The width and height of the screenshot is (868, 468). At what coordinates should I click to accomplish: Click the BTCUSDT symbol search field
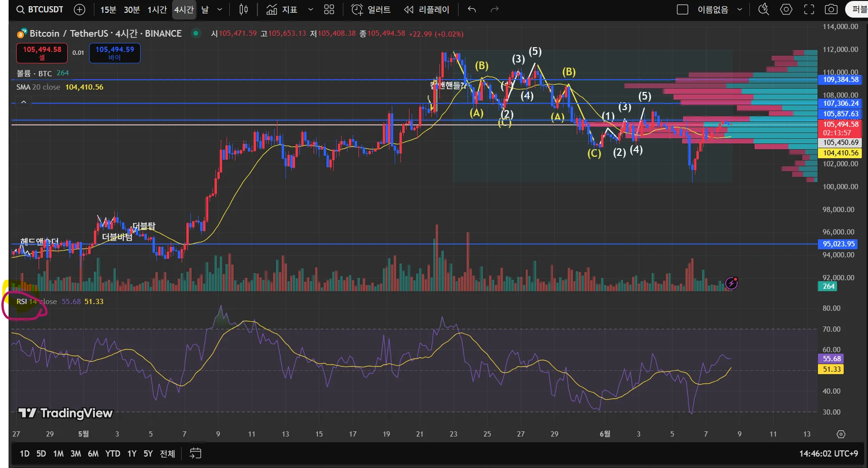[40, 10]
